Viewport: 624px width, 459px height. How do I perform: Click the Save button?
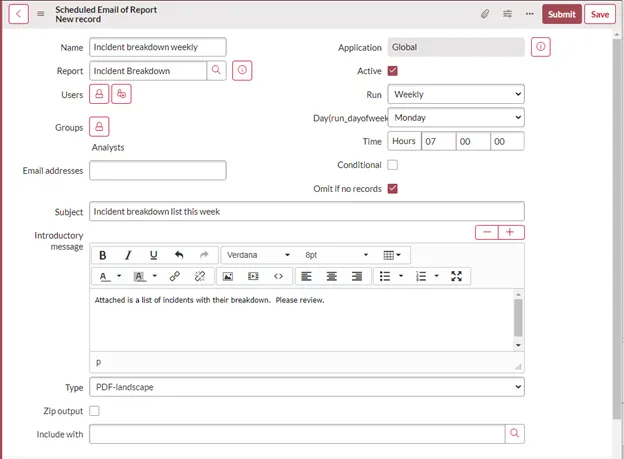600,14
